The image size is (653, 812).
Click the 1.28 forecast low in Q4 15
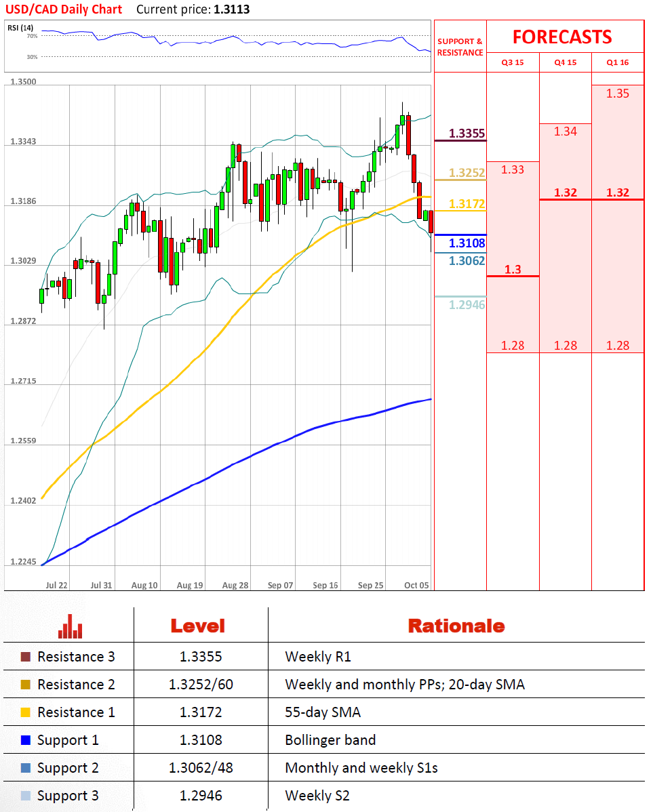566,346
